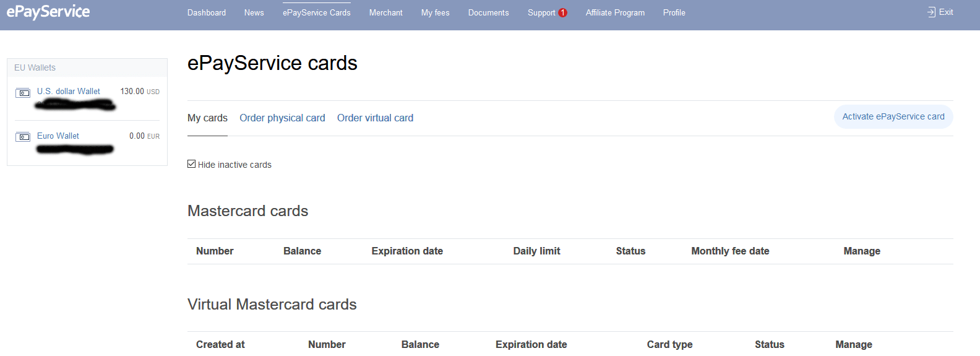Toggle the Hide inactive cards checkbox

click(x=192, y=164)
